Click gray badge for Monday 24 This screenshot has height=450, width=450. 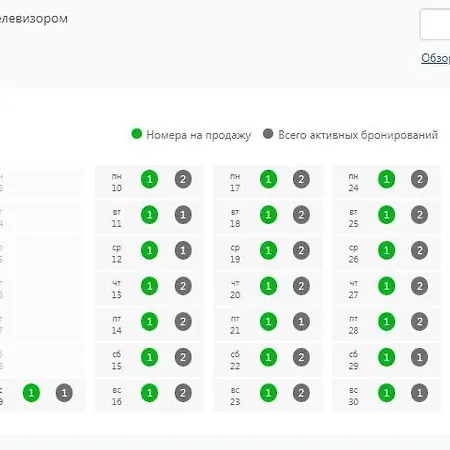tap(419, 179)
